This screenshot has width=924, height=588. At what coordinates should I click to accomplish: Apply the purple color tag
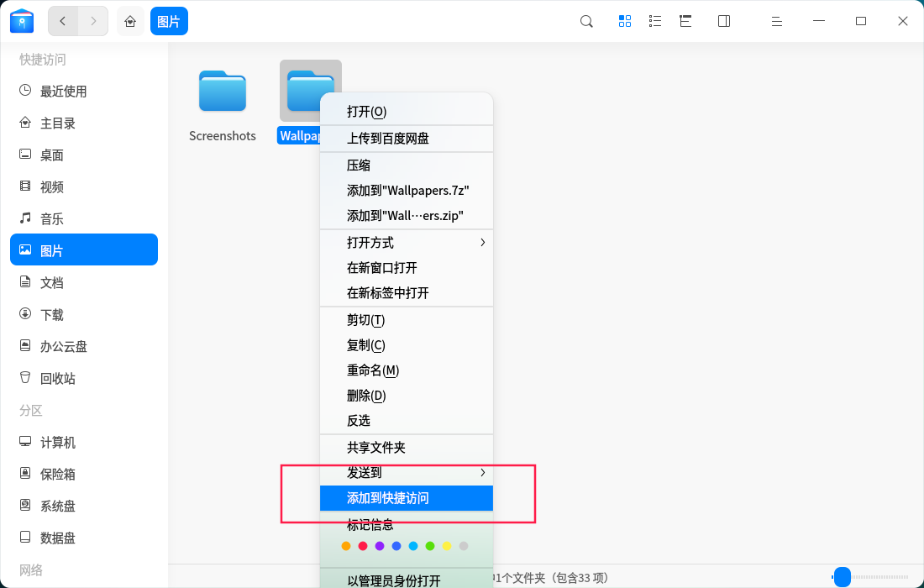[x=380, y=546]
